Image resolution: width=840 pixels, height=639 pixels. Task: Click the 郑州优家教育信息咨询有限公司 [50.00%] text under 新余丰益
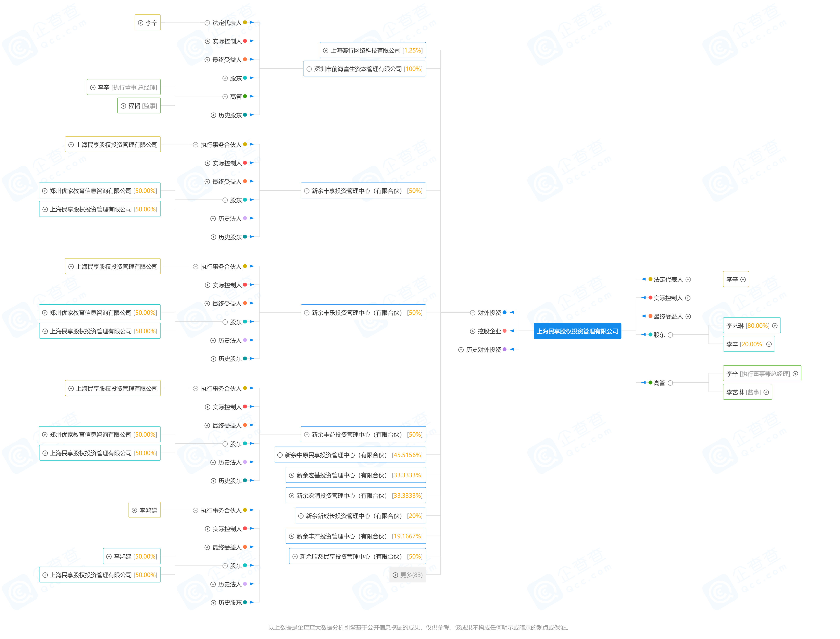pyautogui.click(x=103, y=434)
